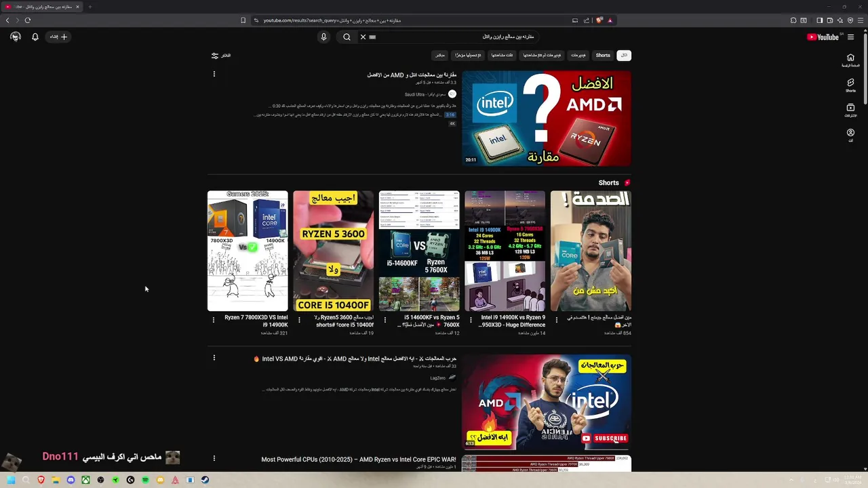
Task: Click the magnifier search button
Action: click(347, 37)
